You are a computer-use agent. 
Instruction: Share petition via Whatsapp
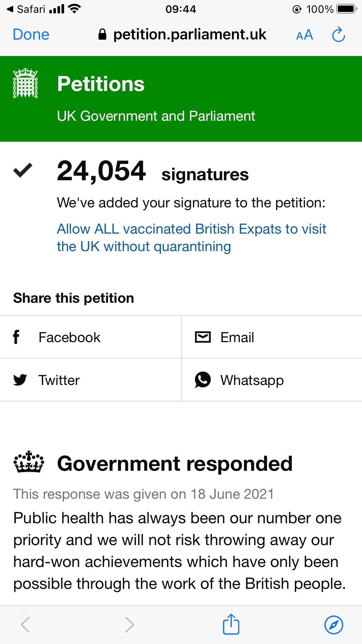[252, 380]
